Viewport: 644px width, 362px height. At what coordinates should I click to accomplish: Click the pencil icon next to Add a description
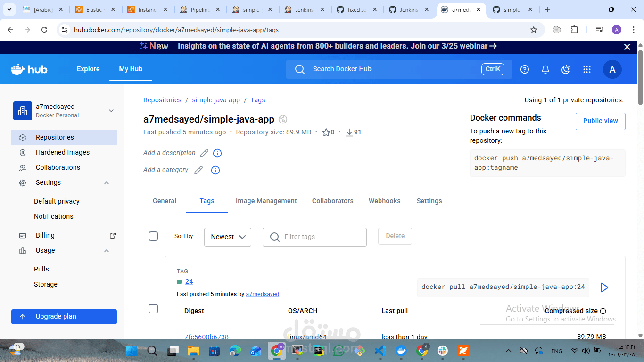[204, 153]
